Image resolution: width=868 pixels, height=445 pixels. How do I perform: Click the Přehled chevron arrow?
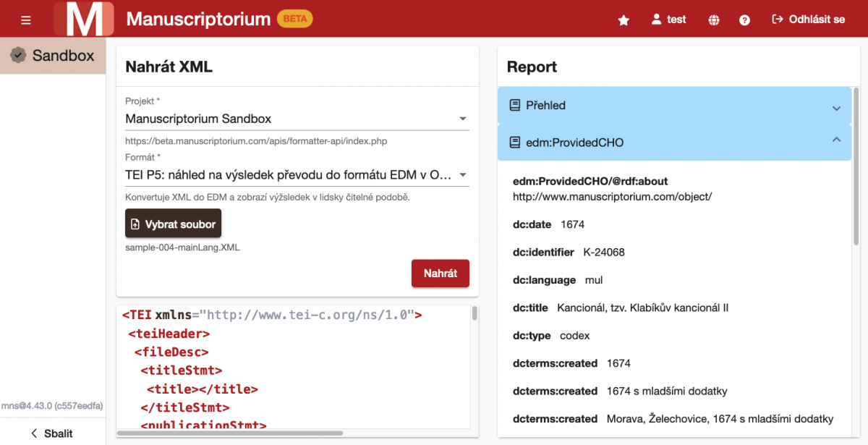click(836, 109)
